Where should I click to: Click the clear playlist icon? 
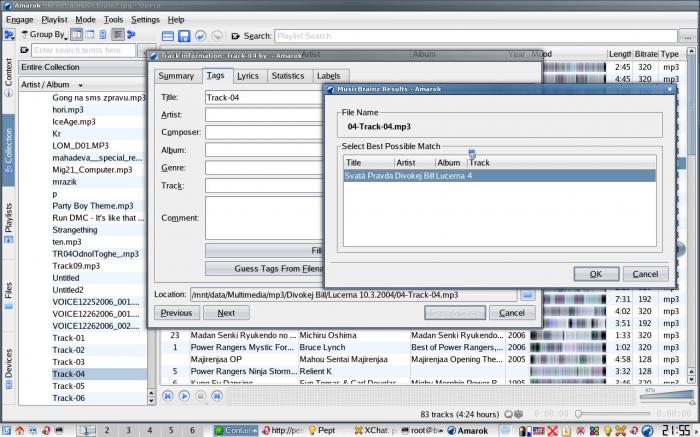click(168, 36)
